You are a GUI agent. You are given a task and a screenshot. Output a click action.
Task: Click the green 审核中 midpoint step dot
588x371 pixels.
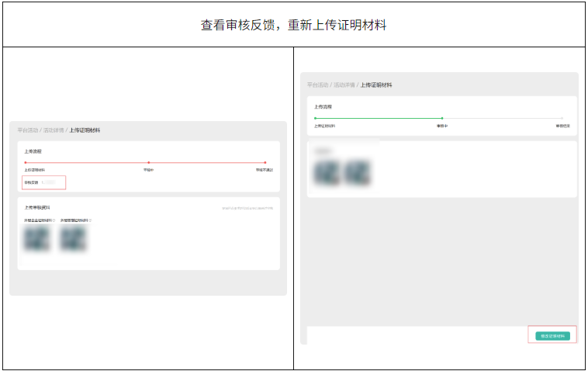tap(442, 118)
